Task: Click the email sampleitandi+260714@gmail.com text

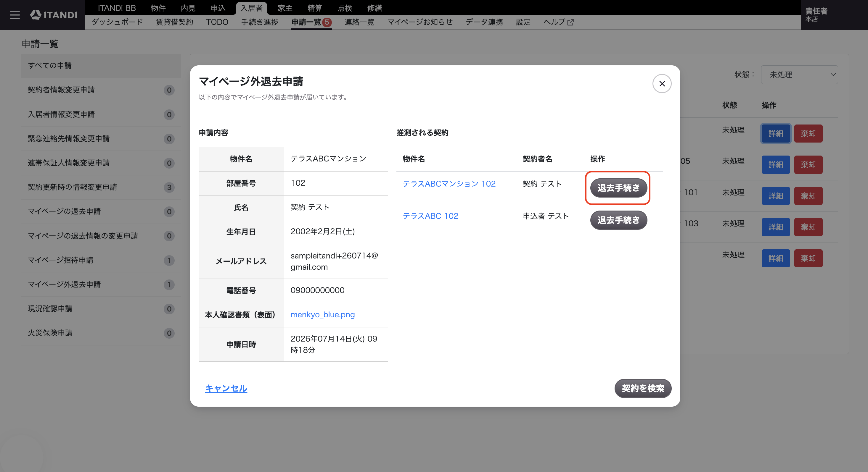Action: (334, 261)
